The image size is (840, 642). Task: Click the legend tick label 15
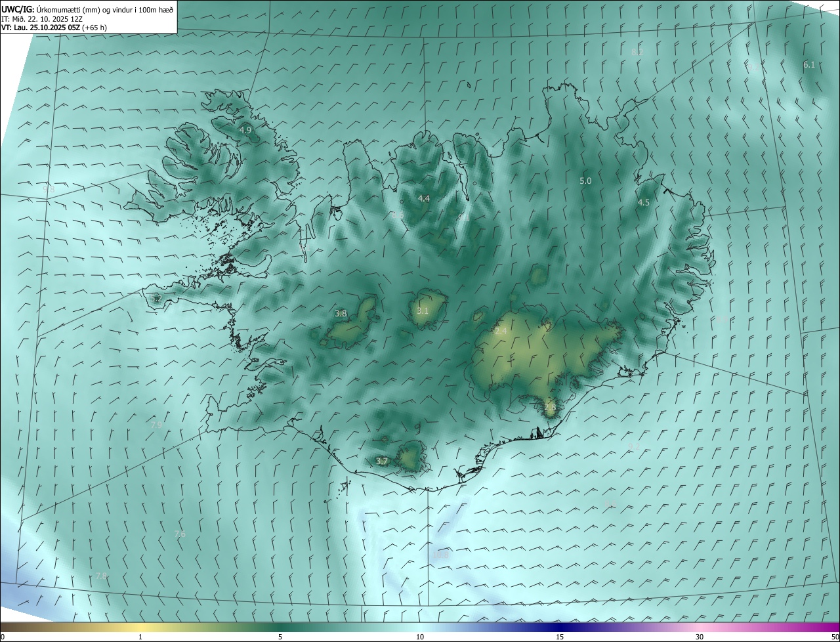click(x=560, y=637)
